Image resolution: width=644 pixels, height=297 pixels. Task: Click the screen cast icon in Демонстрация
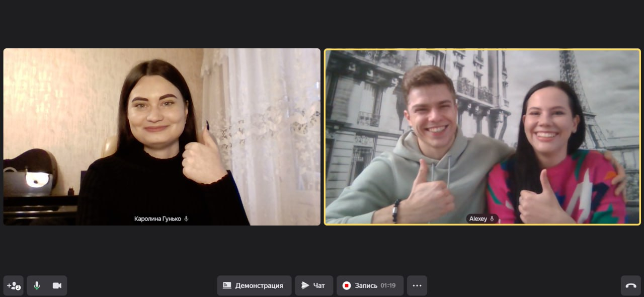[x=227, y=285]
